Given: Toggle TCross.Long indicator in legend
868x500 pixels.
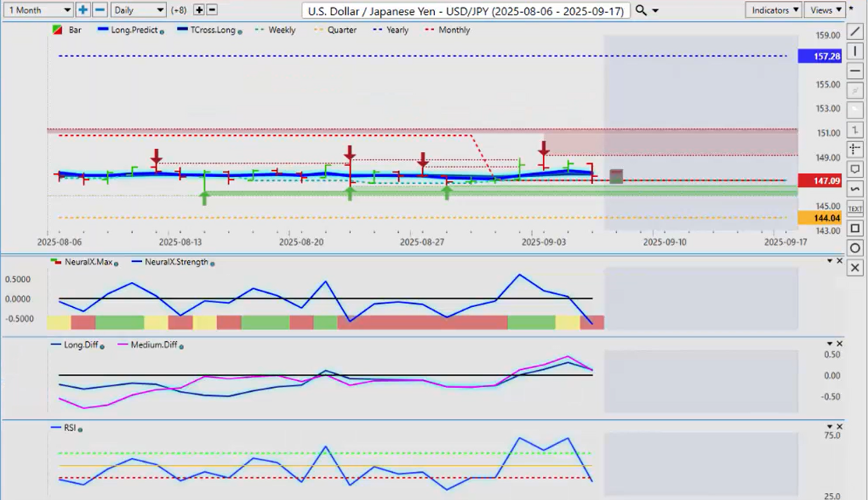Looking at the screenshot, I should 207,30.
